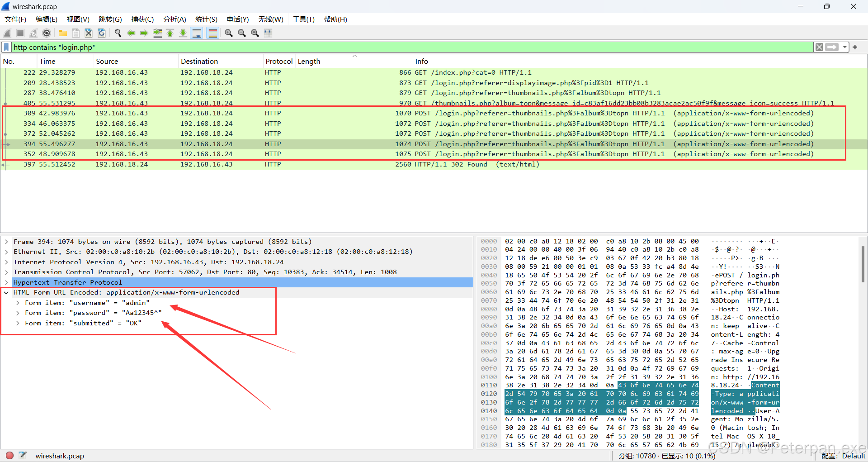Click resize columns icon
The height and width of the screenshot is (462, 868).
(x=268, y=33)
